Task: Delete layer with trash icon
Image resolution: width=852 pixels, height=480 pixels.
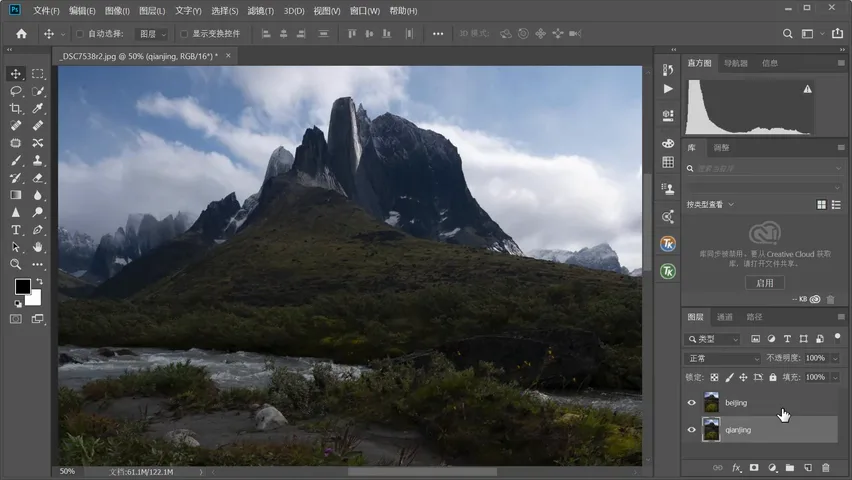Action: [825, 467]
